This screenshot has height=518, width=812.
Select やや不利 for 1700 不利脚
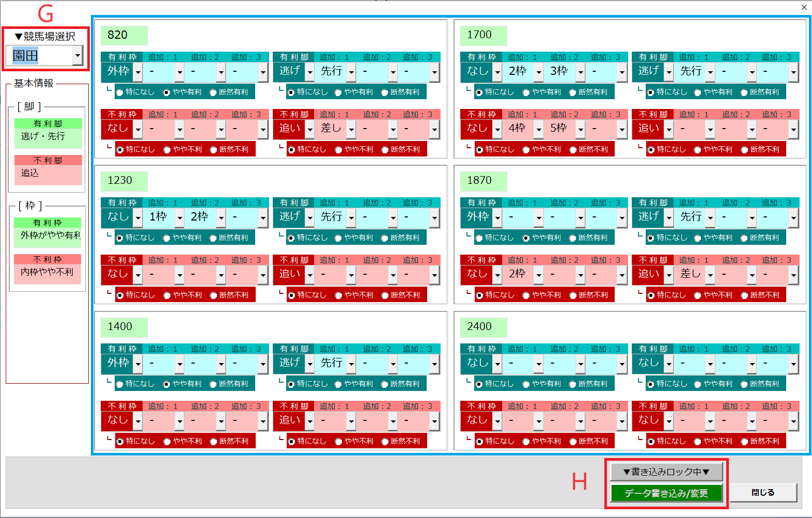click(698, 150)
